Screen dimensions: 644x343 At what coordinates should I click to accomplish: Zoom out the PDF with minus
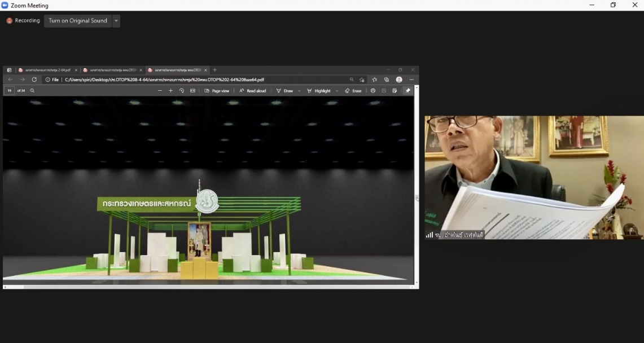pyautogui.click(x=160, y=91)
